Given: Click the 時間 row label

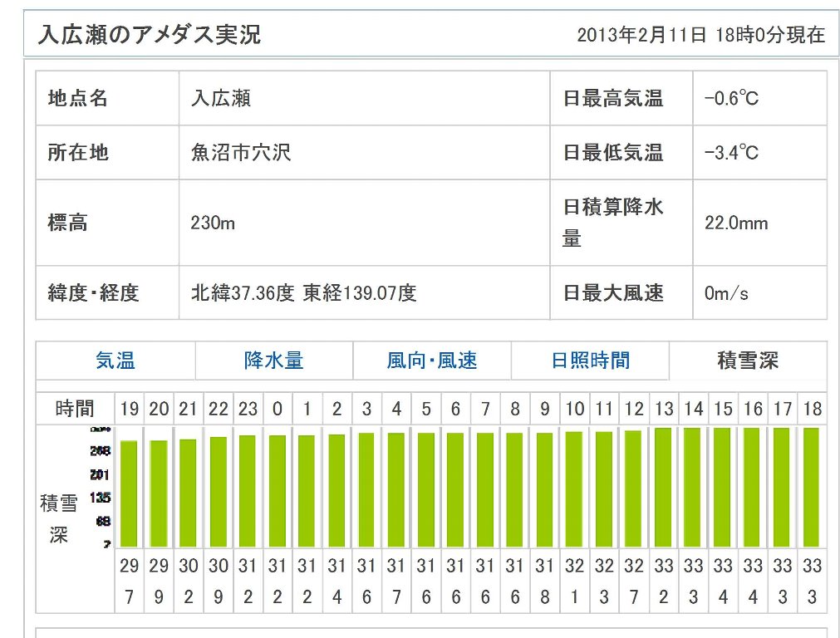Looking at the screenshot, I should click(x=75, y=409).
